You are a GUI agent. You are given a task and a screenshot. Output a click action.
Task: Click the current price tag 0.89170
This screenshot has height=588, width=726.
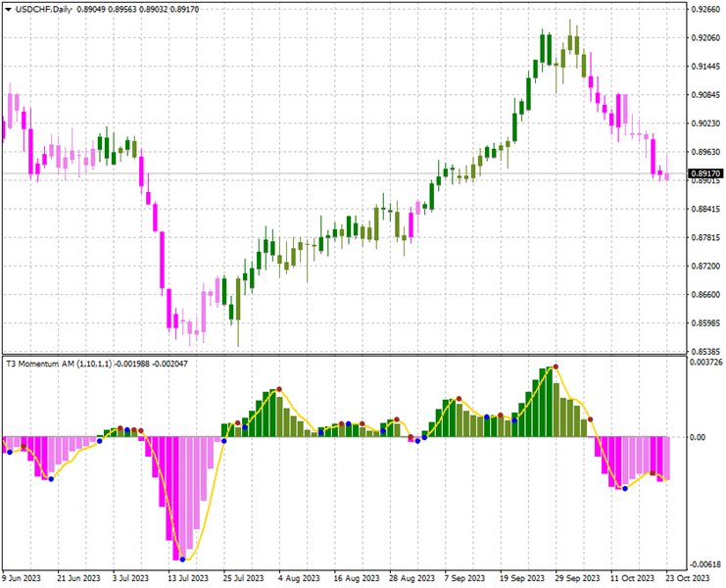tap(704, 174)
